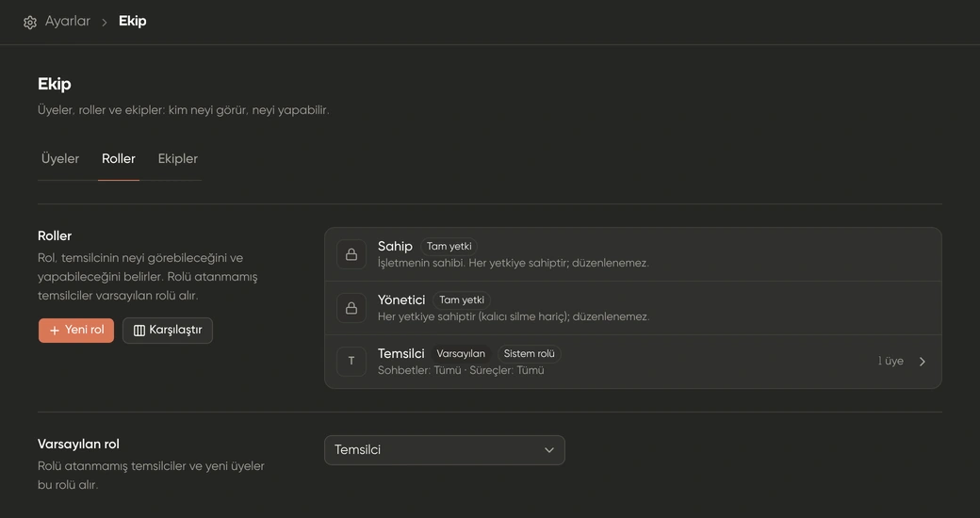
Task: Click the Ekip page heading
Action: (55, 84)
